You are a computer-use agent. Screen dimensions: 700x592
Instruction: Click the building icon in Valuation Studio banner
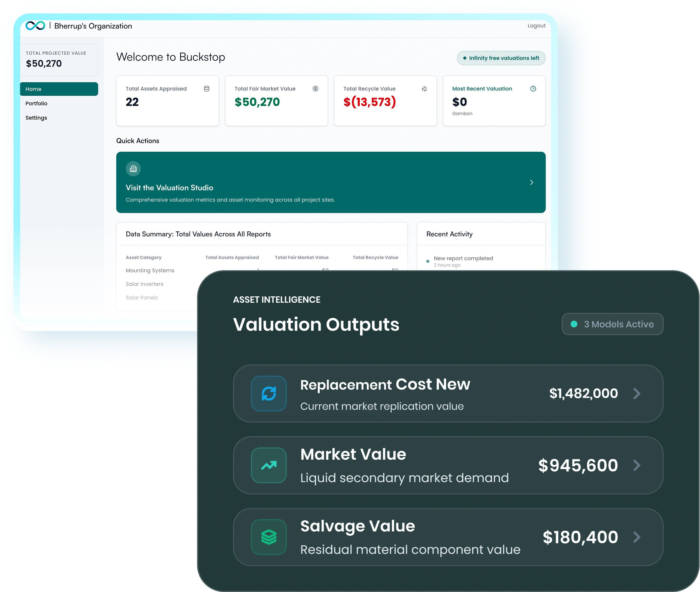(133, 169)
